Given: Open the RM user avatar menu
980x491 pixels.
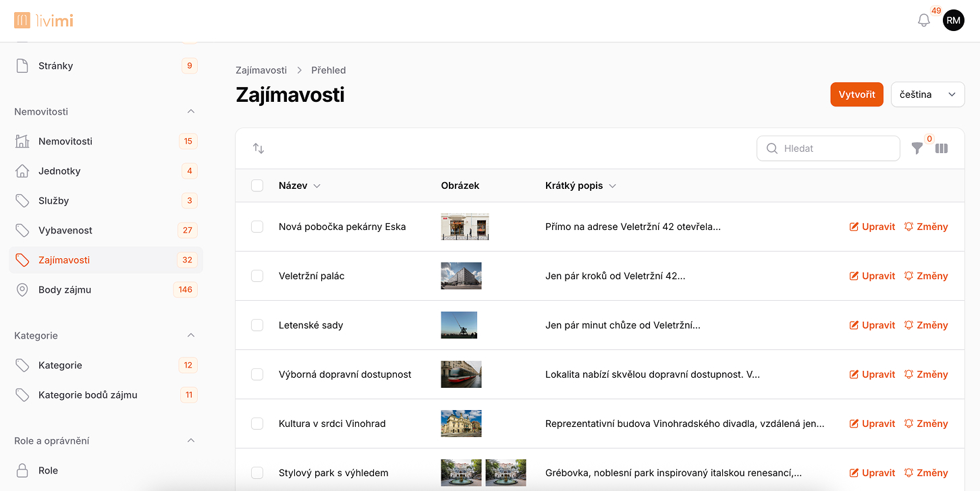Looking at the screenshot, I should point(953,20).
